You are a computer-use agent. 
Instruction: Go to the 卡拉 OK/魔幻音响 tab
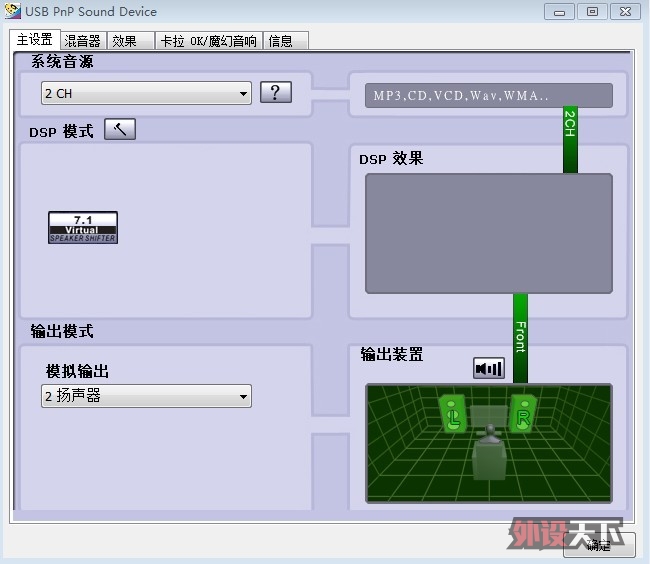tap(209, 41)
